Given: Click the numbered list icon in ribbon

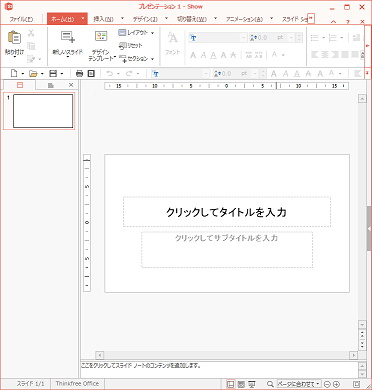Looking at the screenshot, I should 333,38.
